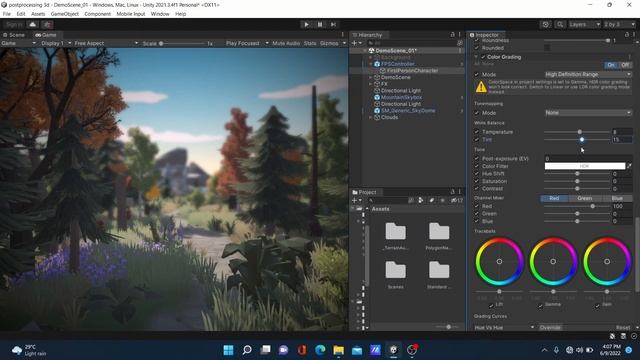
Task: Turn all overrides Off button
Action: tap(624, 65)
